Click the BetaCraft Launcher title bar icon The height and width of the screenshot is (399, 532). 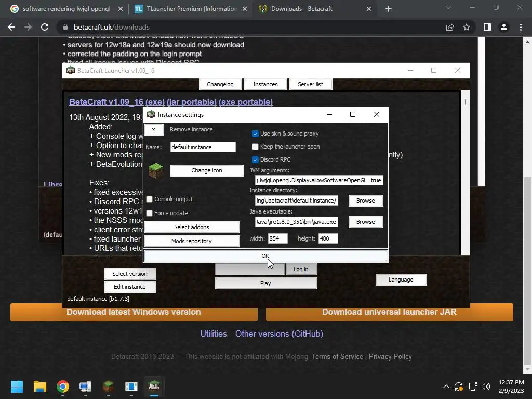[x=71, y=70]
